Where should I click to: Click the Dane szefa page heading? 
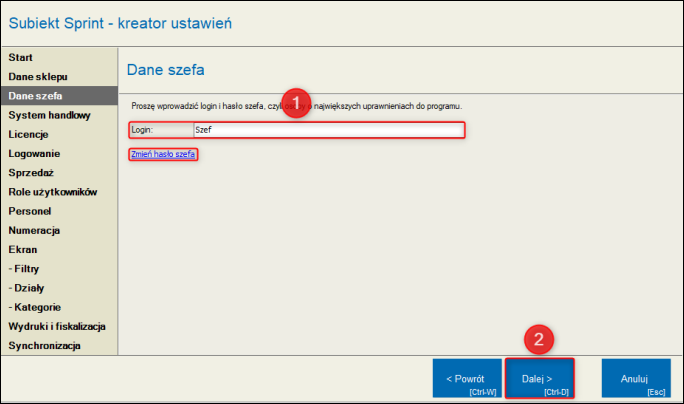point(166,70)
